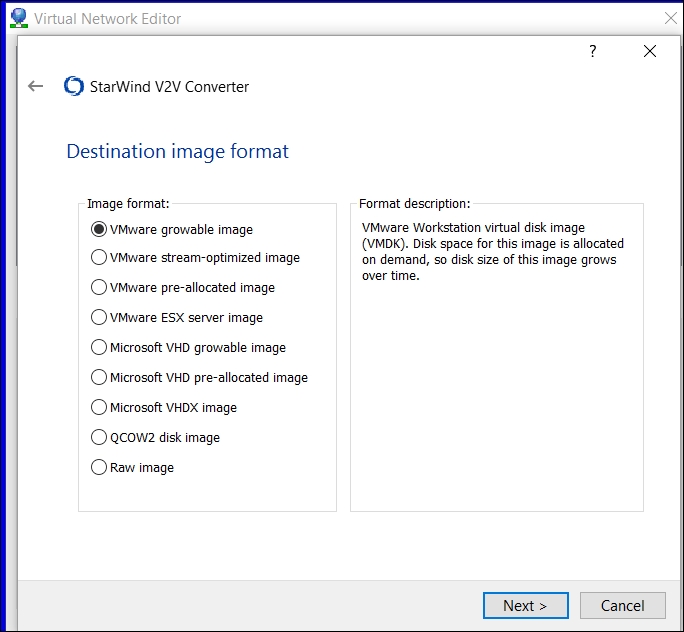The height and width of the screenshot is (632, 684).
Task: Select VMware growable image option
Action: 99,229
